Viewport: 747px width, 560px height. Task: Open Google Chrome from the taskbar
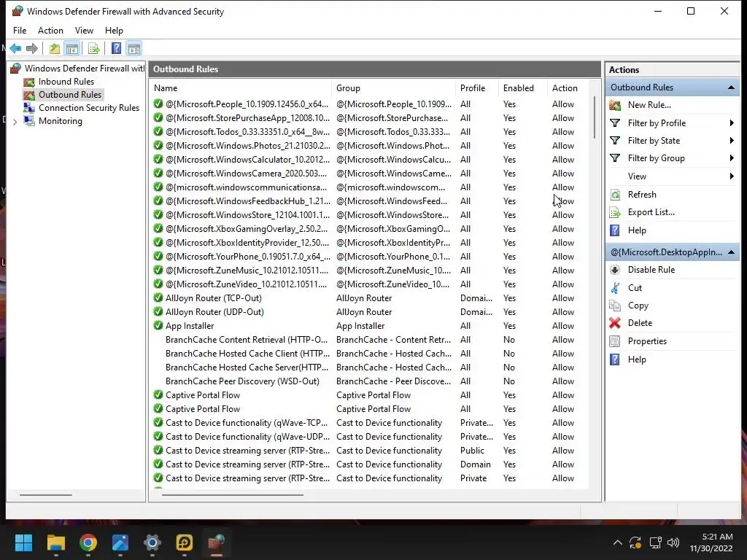[88, 542]
